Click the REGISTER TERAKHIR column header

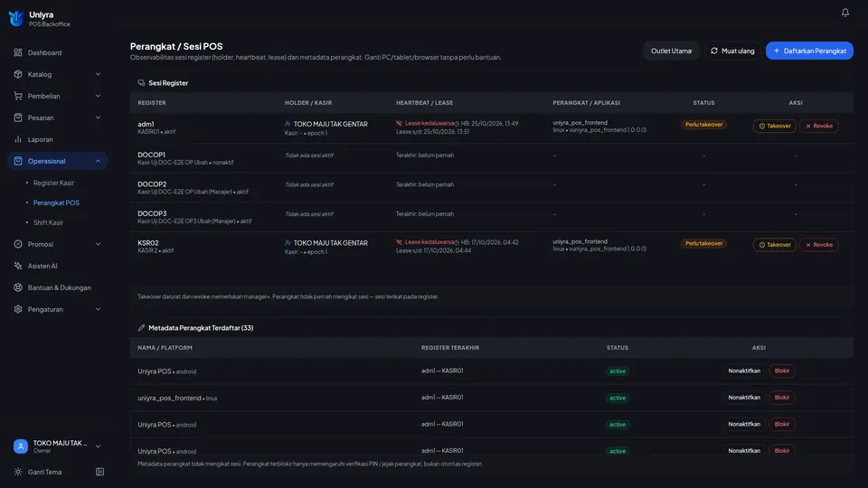[450, 347]
